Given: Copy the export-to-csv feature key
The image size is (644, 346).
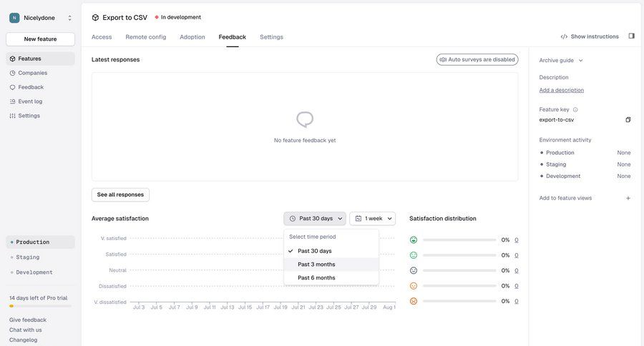Looking at the screenshot, I should click(x=628, y=120).
